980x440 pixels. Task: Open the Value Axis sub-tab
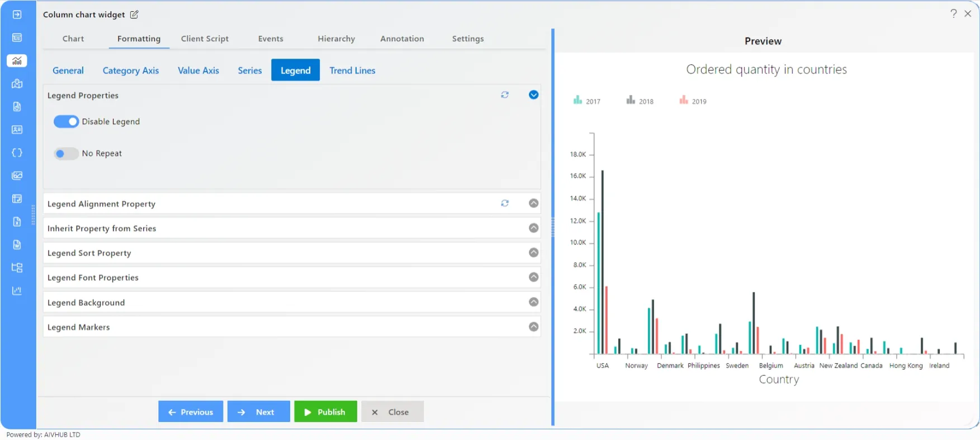pos(198,70)
